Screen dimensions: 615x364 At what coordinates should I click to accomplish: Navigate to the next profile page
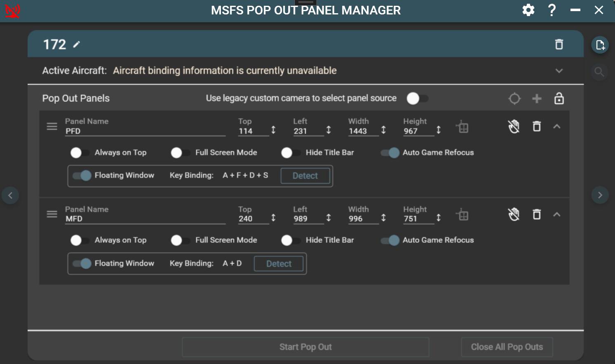601,195
